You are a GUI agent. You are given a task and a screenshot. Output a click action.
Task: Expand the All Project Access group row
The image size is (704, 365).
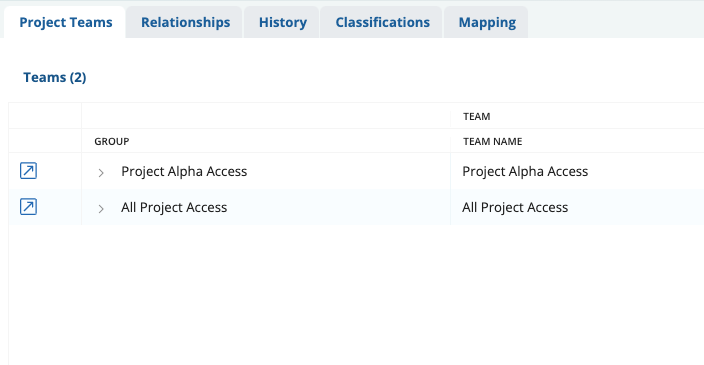click(x=101, y=208)
